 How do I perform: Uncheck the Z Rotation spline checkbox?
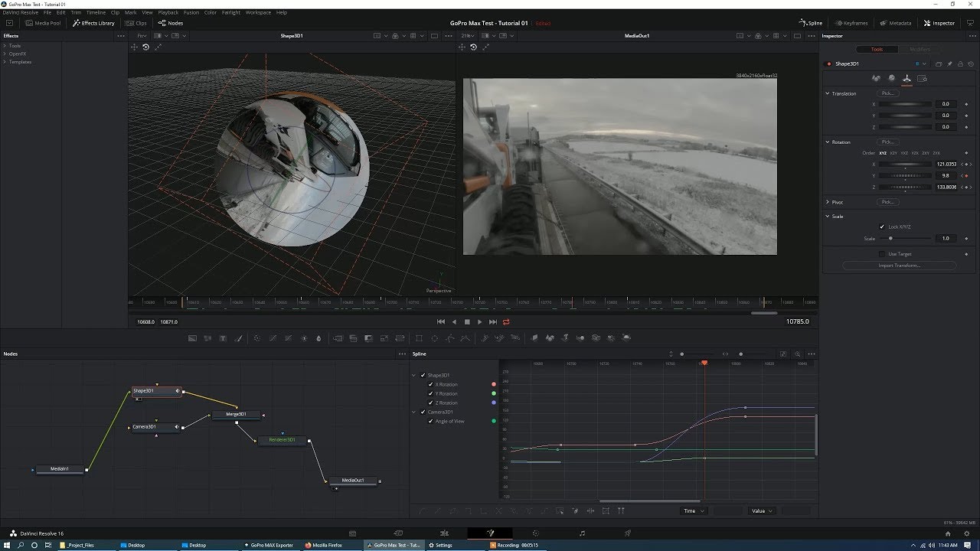(431, 403)
